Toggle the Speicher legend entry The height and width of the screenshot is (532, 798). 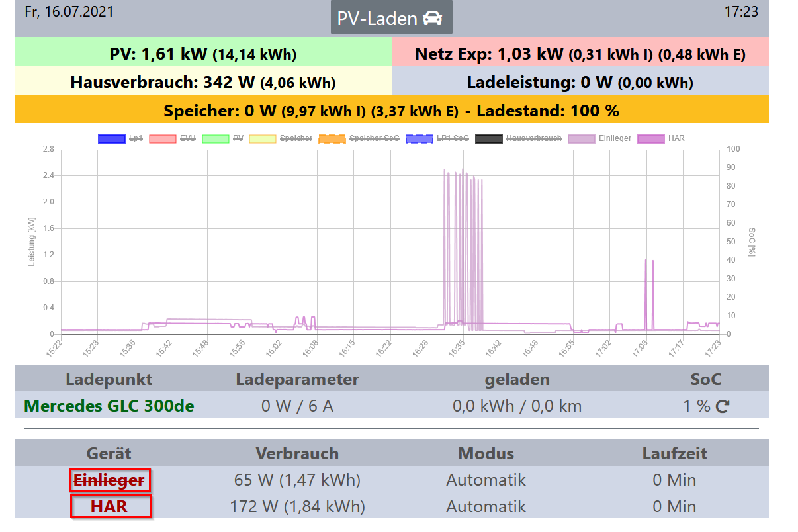point(280,139)
